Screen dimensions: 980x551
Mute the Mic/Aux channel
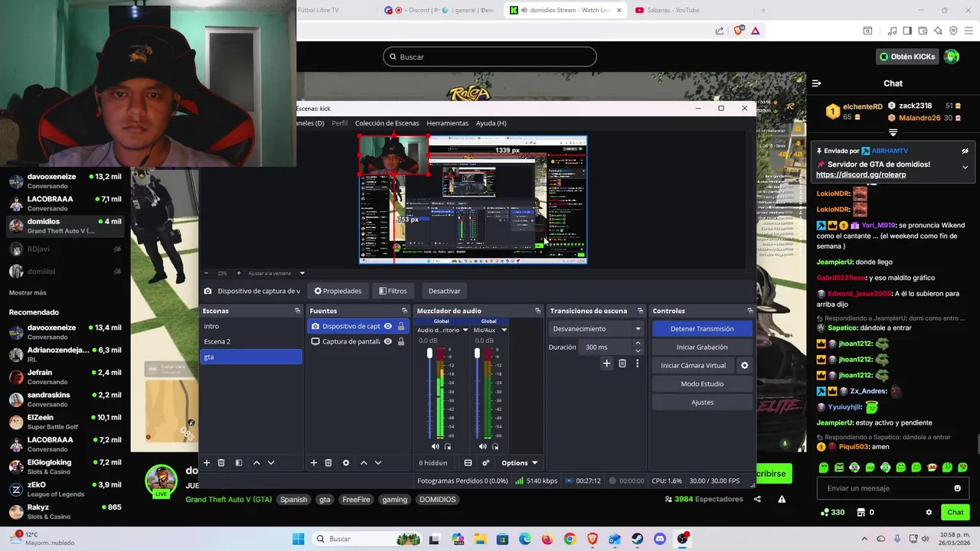482,446
